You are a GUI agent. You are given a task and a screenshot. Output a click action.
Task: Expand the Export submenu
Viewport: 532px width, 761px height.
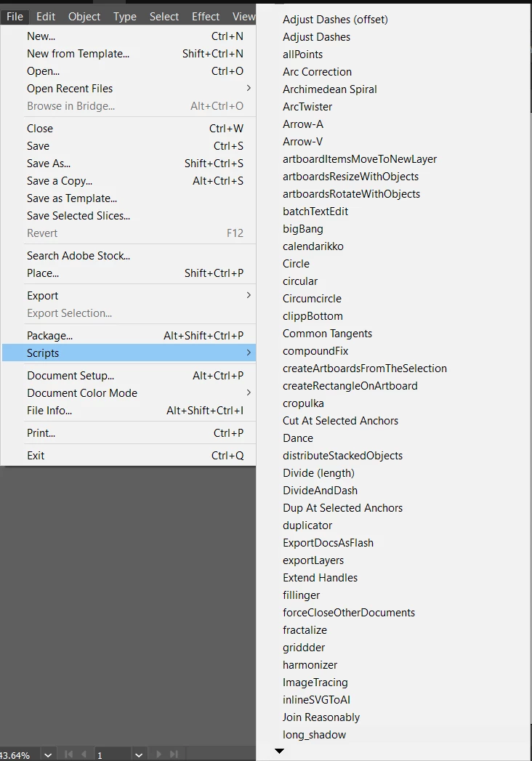[129, 296]
